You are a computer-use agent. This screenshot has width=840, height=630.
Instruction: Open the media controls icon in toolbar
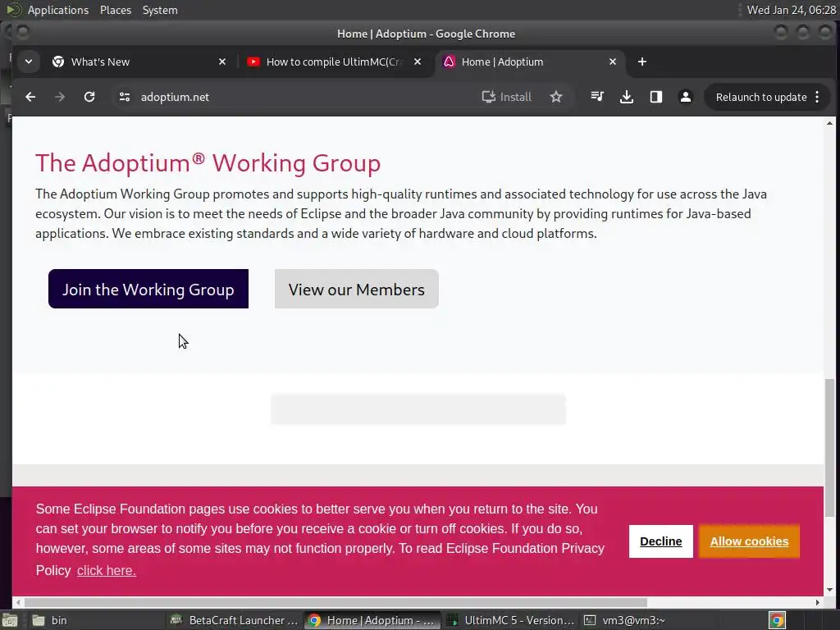pos(597,97)
